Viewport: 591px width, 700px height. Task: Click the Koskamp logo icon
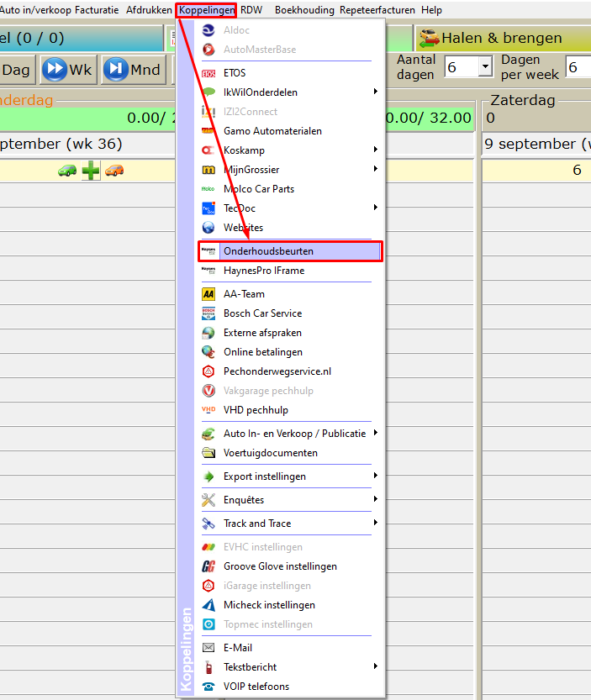(208, 150)
